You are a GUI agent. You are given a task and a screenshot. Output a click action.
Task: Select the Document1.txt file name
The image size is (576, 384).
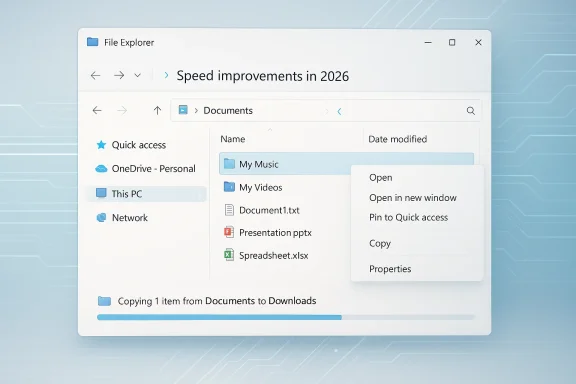[269, 210]
